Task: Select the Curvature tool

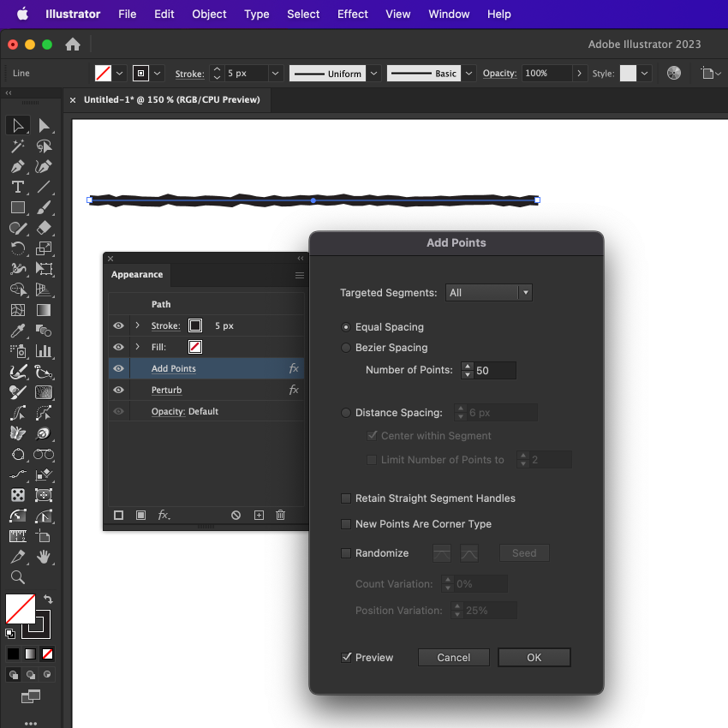Action: click(x=44, y=167)
